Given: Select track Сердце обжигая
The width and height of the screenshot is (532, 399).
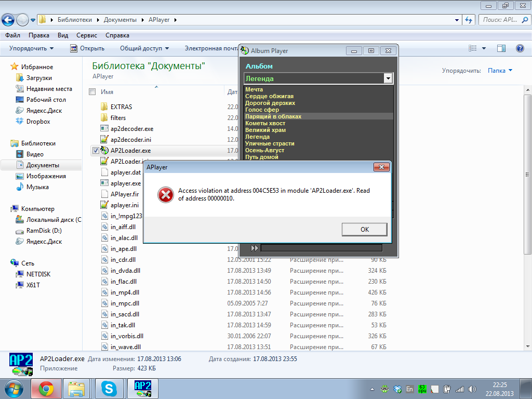Looking at the screenshot, I should (x=270, y=96).
